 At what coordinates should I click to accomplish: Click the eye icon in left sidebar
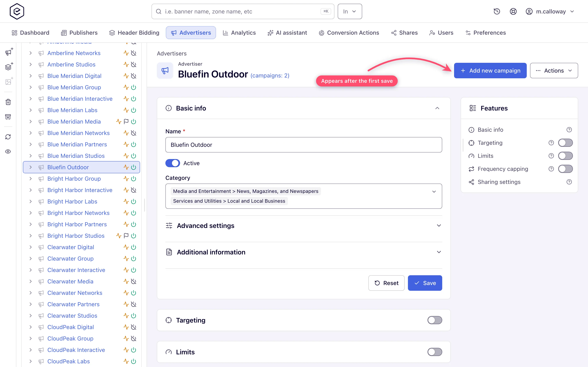pos(8,151)
